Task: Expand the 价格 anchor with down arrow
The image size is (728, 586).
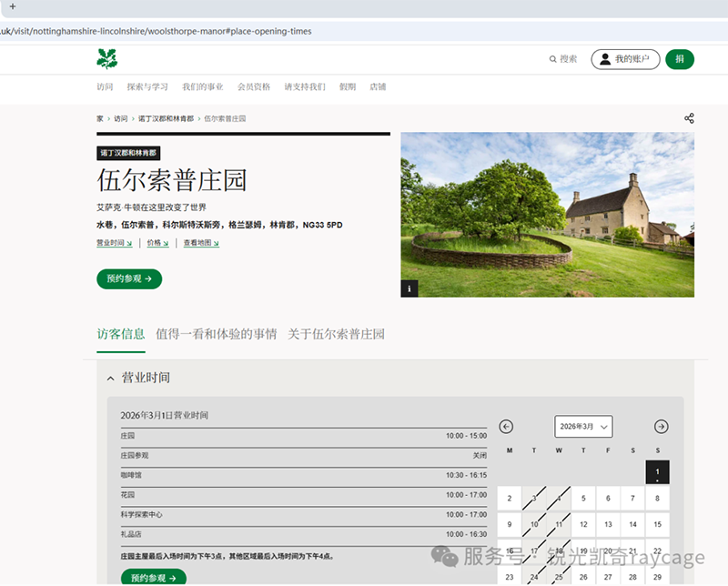Action: pos(157,244)
